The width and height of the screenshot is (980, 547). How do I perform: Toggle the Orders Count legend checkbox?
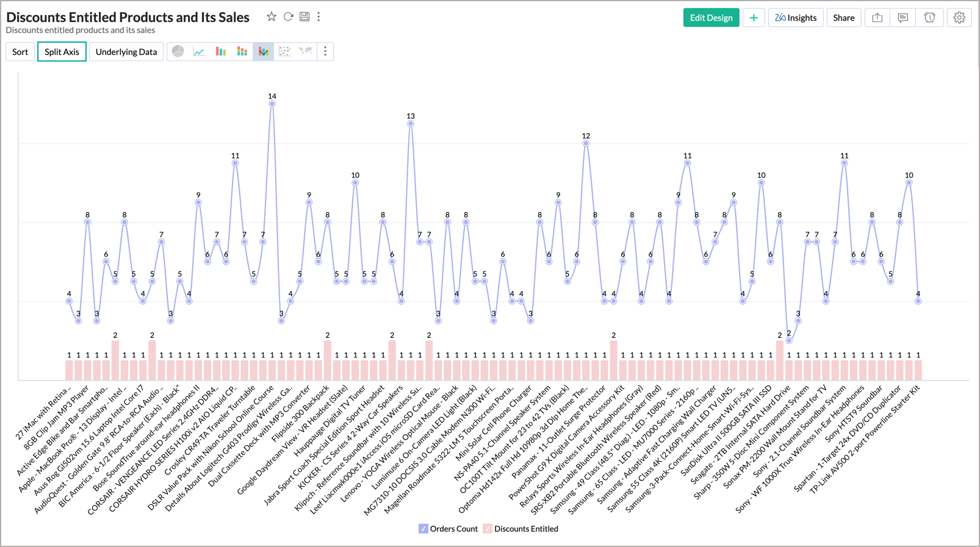(423, 529)
